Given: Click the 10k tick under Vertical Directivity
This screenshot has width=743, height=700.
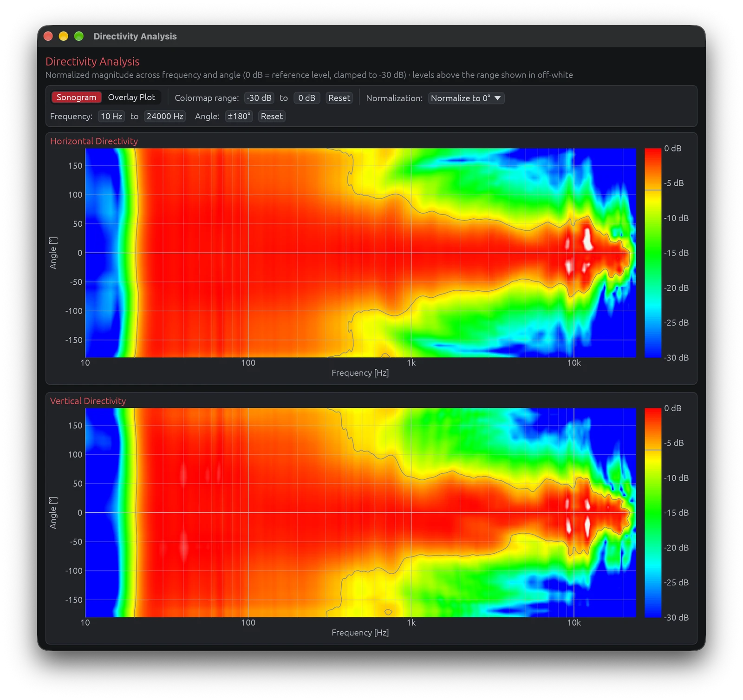Looking at the screenshot, I should (574, 622).
